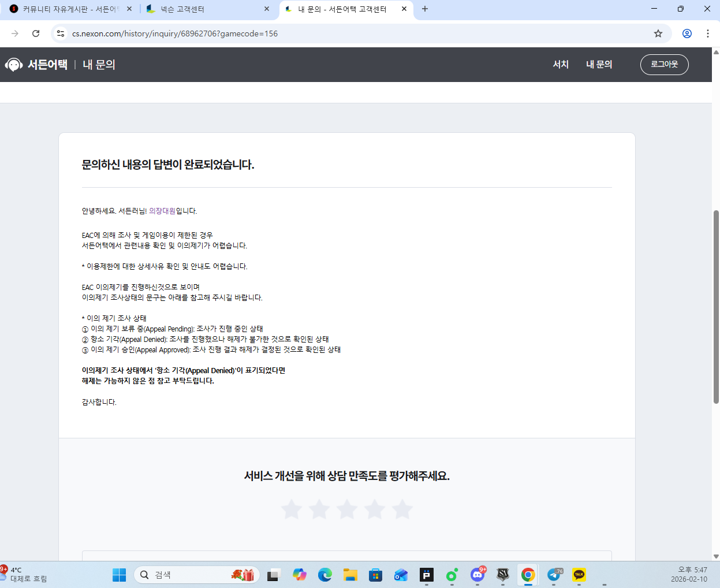This screenshot has width=720, height=588.
Task: Open Chrome three-dot menu
Action: 707,34
